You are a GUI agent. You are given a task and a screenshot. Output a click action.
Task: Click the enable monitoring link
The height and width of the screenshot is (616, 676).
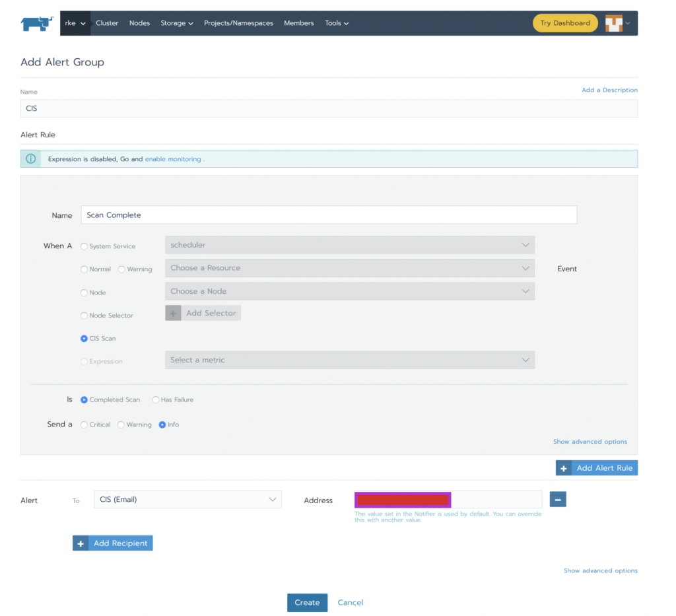[x=173, y=159]
